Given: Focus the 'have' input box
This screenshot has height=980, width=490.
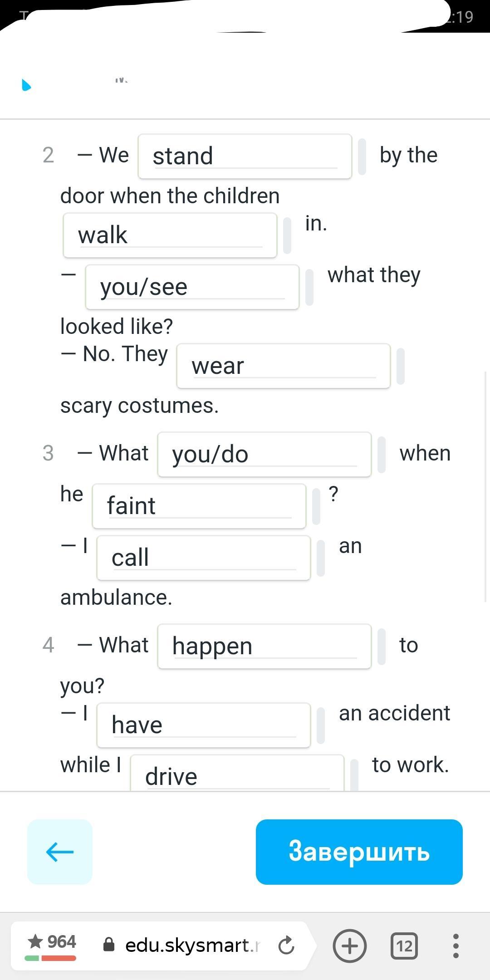Looking at the screenshot, I should 203,725.
